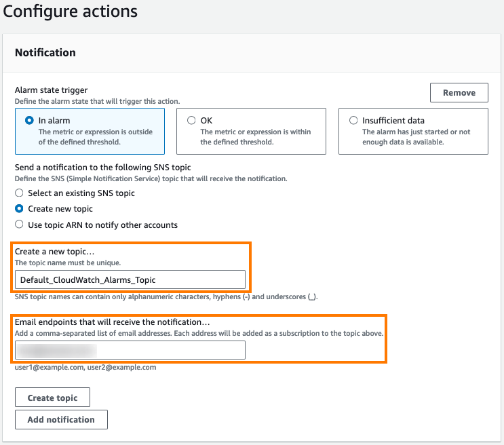The height and width of the screenshot is (445, 504).
Task: Choose Insufficient data radio button
Action: point(353,121)
